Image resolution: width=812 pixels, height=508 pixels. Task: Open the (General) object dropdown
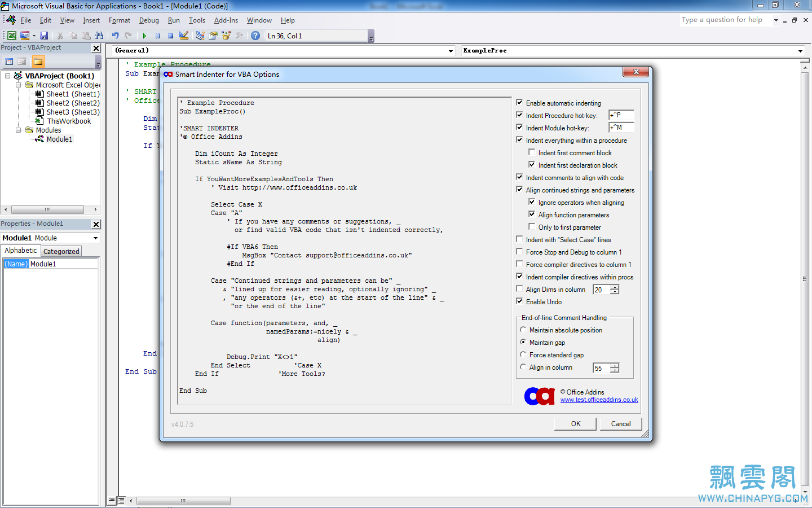(x=451, y=51)
